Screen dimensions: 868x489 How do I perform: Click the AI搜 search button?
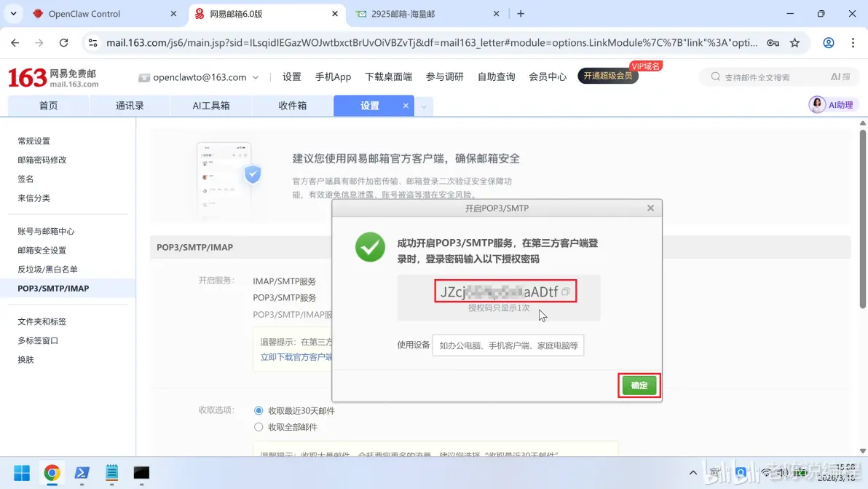pyautogui.click(x=840, y=77)
